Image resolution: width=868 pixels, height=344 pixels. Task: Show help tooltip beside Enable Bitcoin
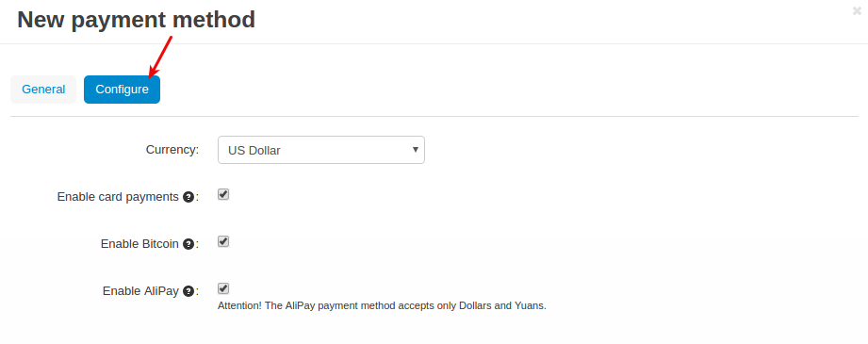[188, 244]
